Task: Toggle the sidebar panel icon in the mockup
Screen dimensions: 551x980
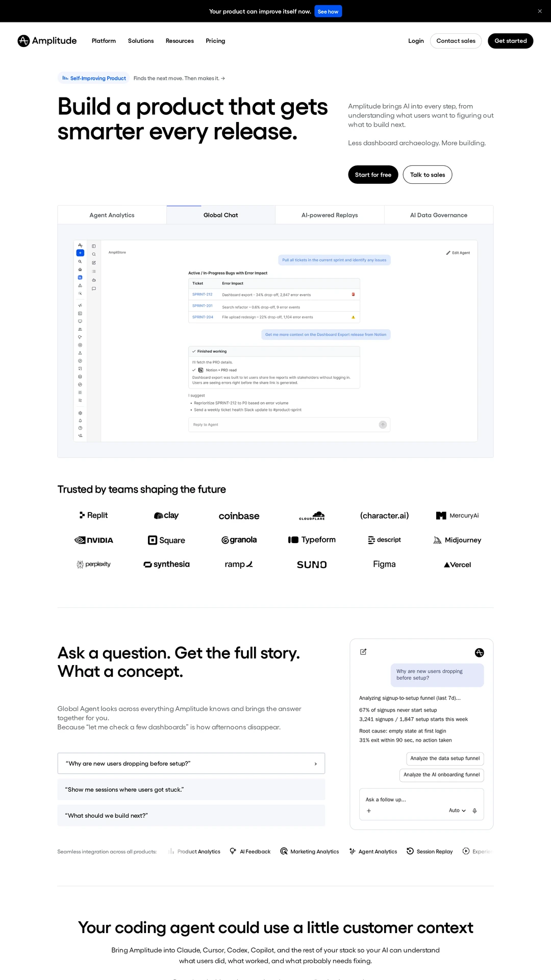Action: click(x=94, y=246)
